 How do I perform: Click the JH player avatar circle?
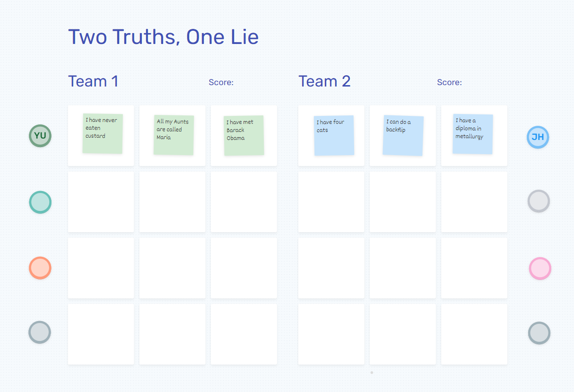point(538,137)
